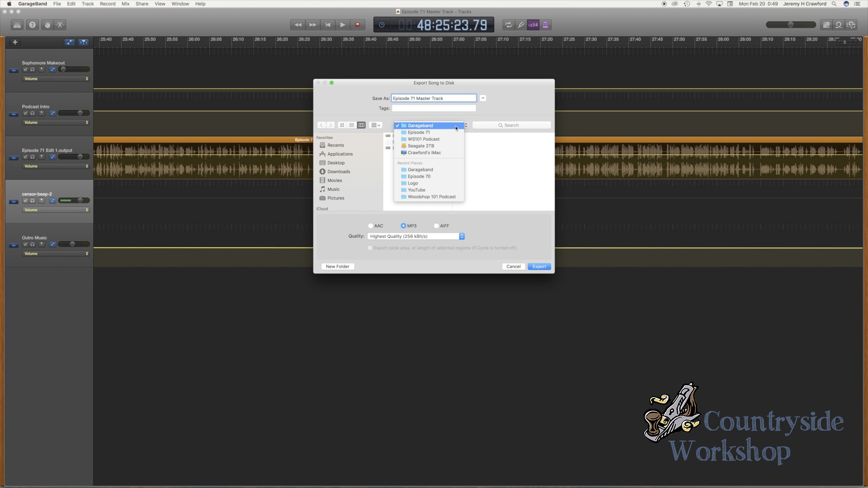Collapse the save dialog with chevron button
The width and height of the screenshot is (868, 488).
coord(483,98)
